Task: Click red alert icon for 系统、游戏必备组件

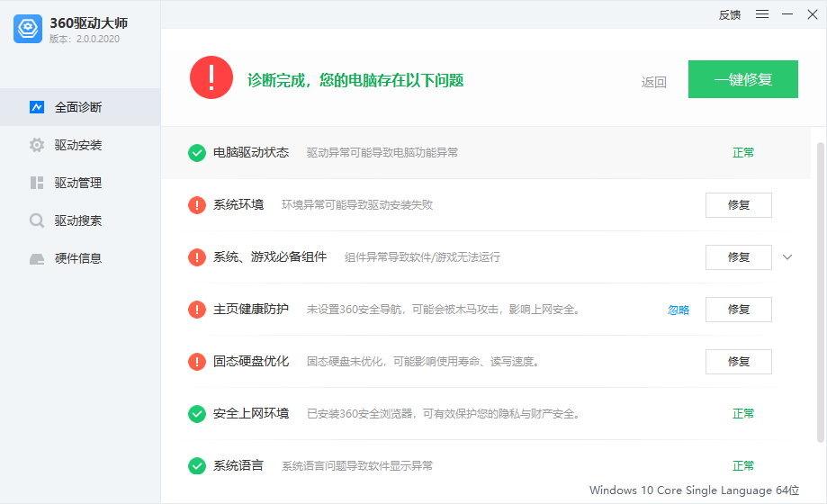Action: coord(197,257)
